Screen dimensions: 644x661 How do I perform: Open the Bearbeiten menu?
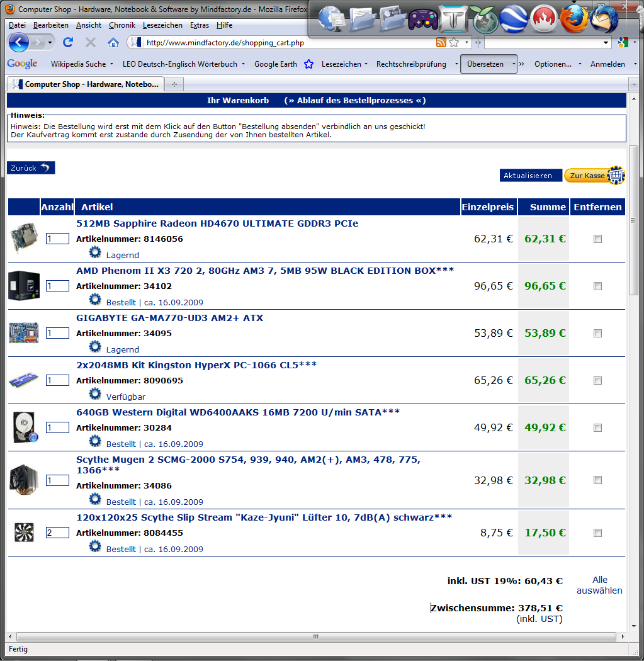(x=50, y=25)
